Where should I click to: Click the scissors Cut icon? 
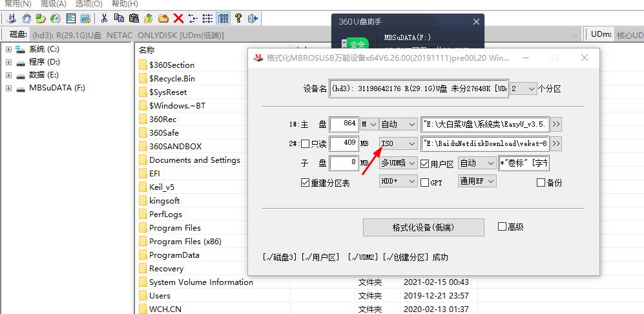105,18
